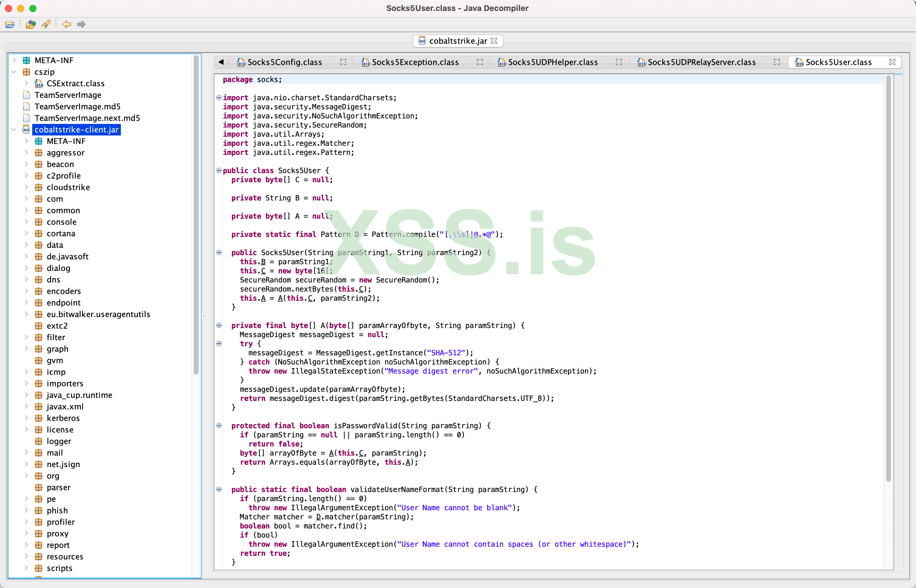Viewport: 916px width, 588px height.
Task: Collapse the cobaltstrike-client.jar tree node
Action: (x=14, y=130)
